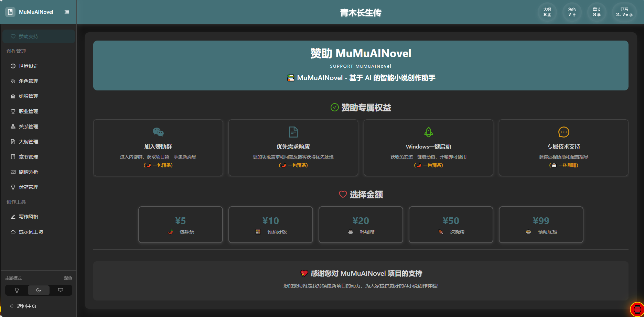The height and width of the screenshot is (317, 644).
Task: Click the bank icon beside 组织管理
Action: pyautogui.click(x=13, y=96)
